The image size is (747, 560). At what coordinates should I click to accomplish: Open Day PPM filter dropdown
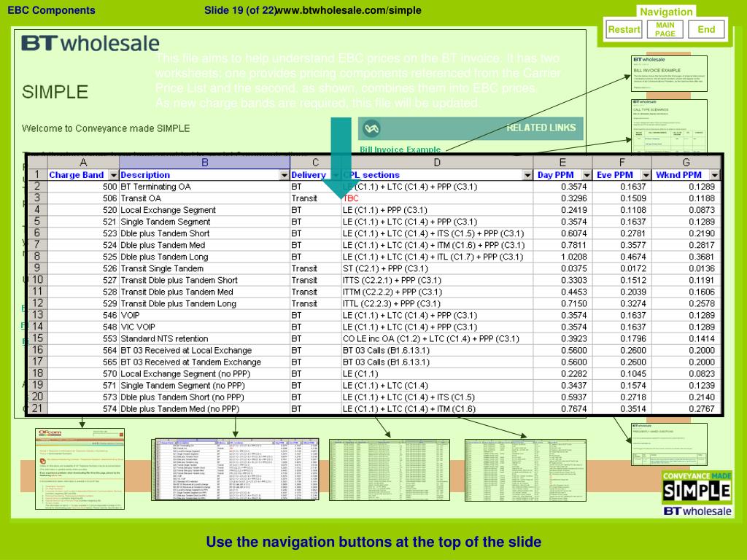pyautogui.click(x=587, y=175)
